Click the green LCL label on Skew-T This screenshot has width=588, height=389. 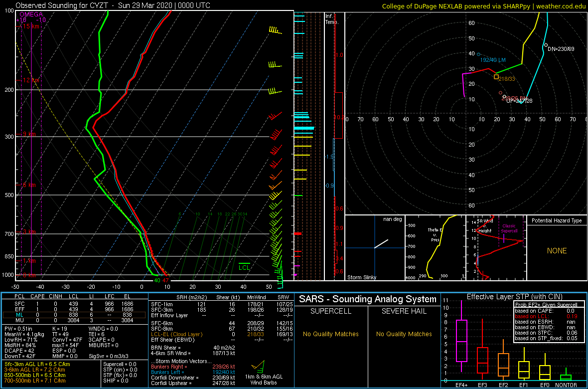click(244, 268)
